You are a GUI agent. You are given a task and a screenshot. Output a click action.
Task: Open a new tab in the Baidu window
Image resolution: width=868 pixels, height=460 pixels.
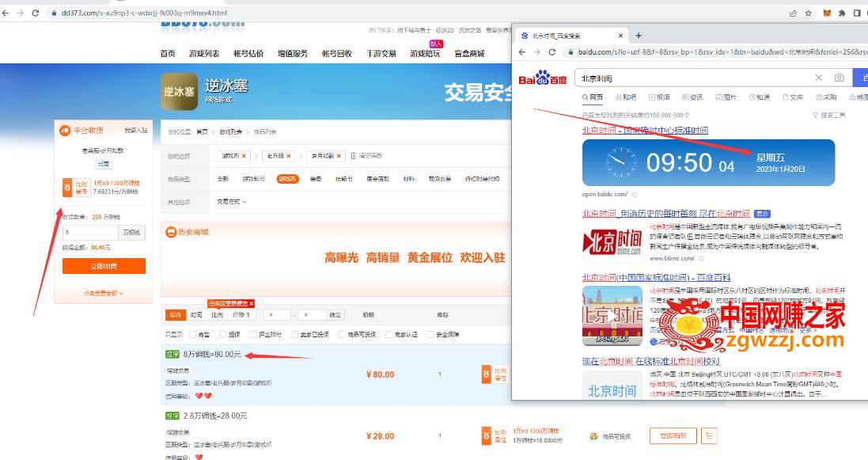[x=639, y=36]
